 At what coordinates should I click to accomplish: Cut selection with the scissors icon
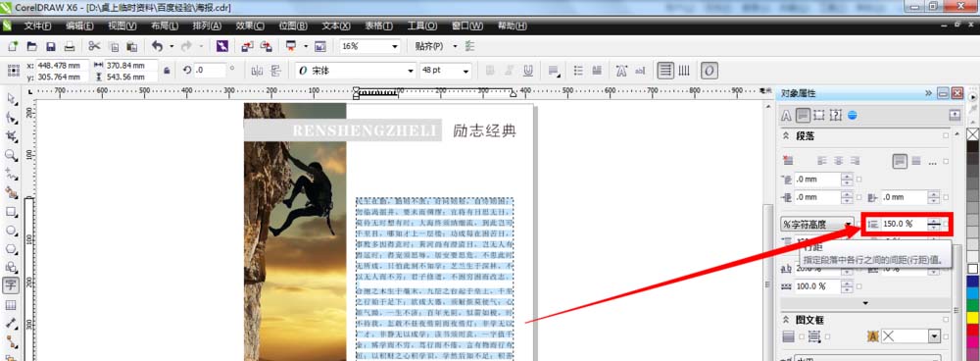click(94, 46)
